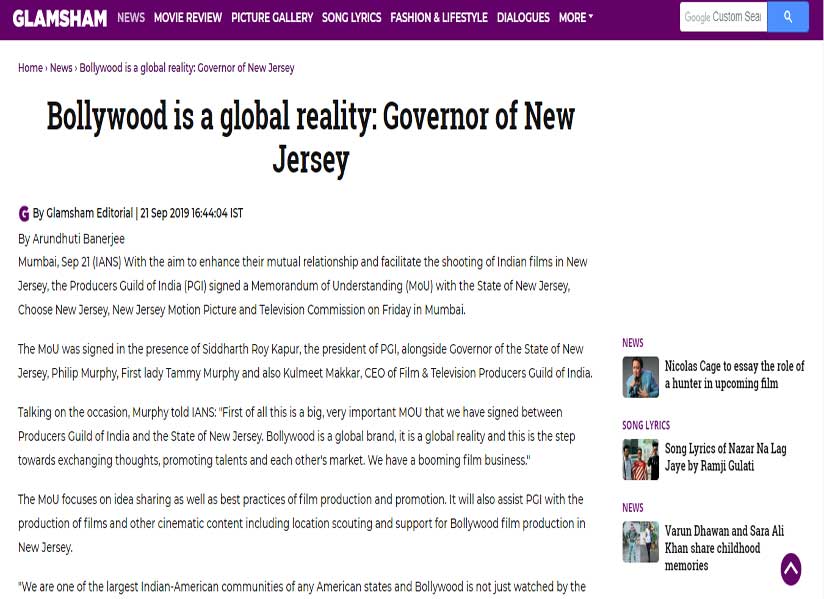
Task: Open the Nicolas Cage hunter article link
Action: 734,375
